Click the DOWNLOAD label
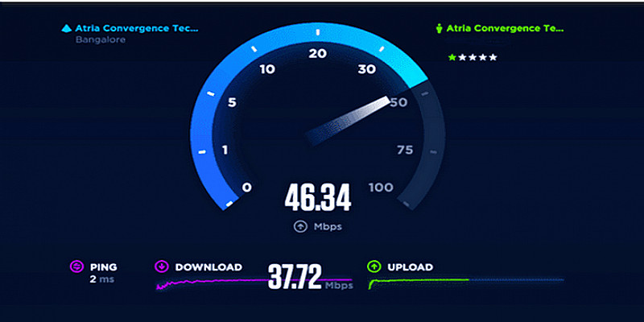 pyautogui.click(x=208, y=267)
